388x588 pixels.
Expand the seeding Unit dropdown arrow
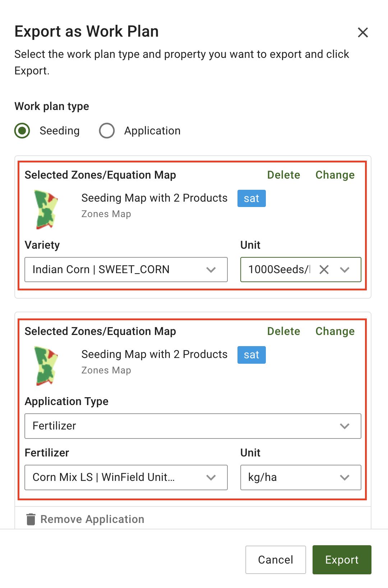345,270
